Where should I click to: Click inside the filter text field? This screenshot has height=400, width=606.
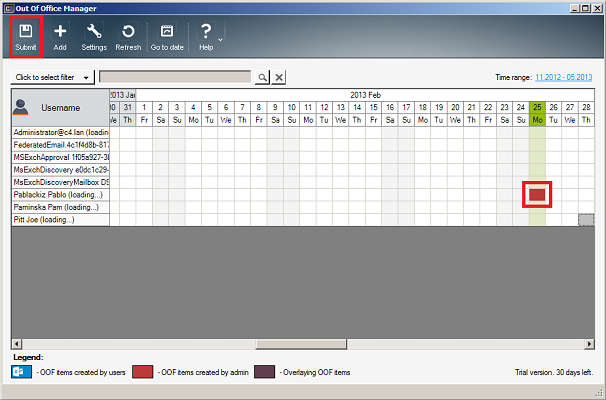pyautogui.click(x=175, y=77)
